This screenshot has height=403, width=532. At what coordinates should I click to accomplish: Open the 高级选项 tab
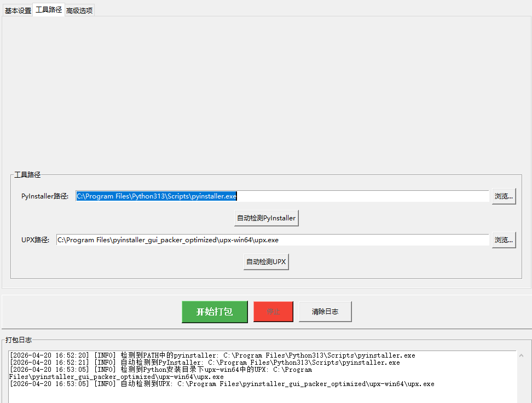pyautogui.click(x=79, y=10)
